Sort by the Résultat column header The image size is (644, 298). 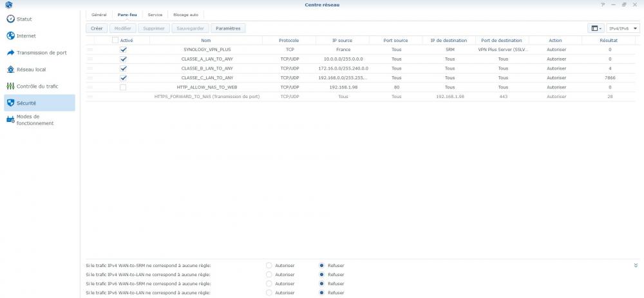click(610, 41)
